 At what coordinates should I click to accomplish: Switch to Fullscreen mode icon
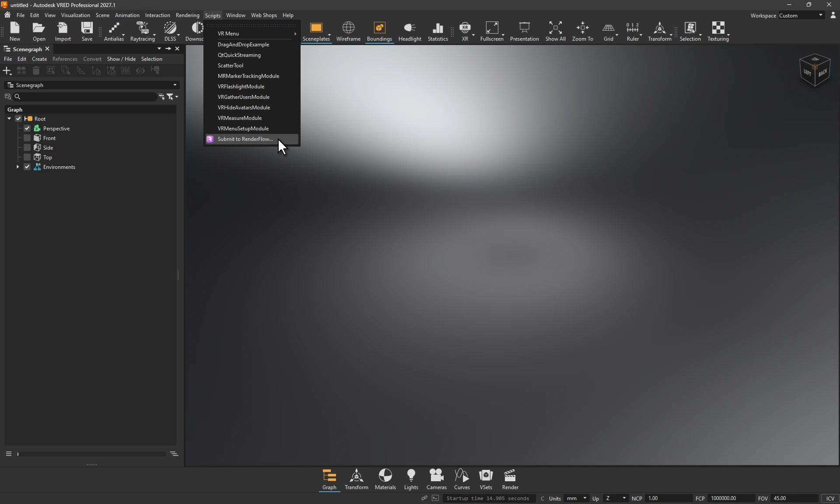(492, 31)
